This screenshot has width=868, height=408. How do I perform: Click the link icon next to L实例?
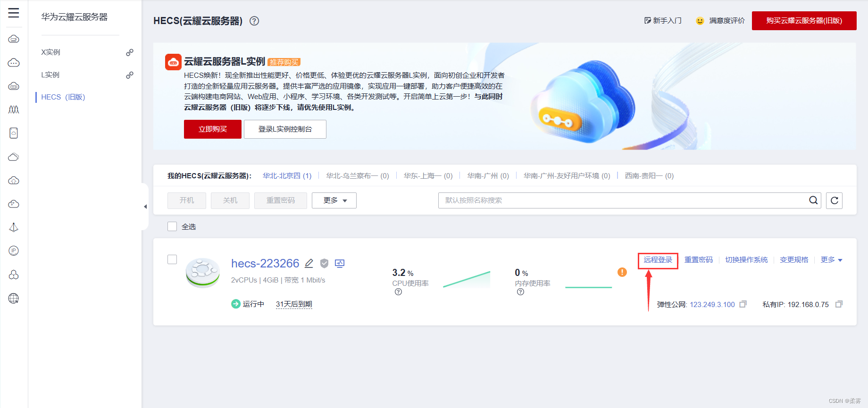coord(130,75)
